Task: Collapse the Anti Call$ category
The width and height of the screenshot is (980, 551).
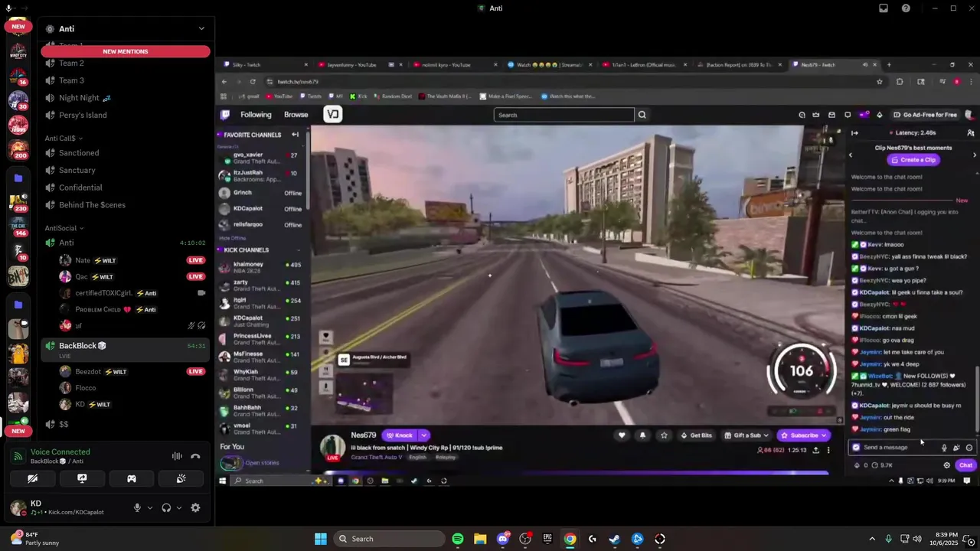Action: pos(63,139)
